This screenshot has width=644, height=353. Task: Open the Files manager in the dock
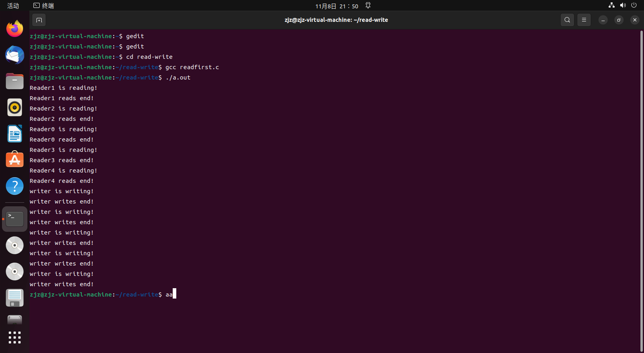click(15, 81)
